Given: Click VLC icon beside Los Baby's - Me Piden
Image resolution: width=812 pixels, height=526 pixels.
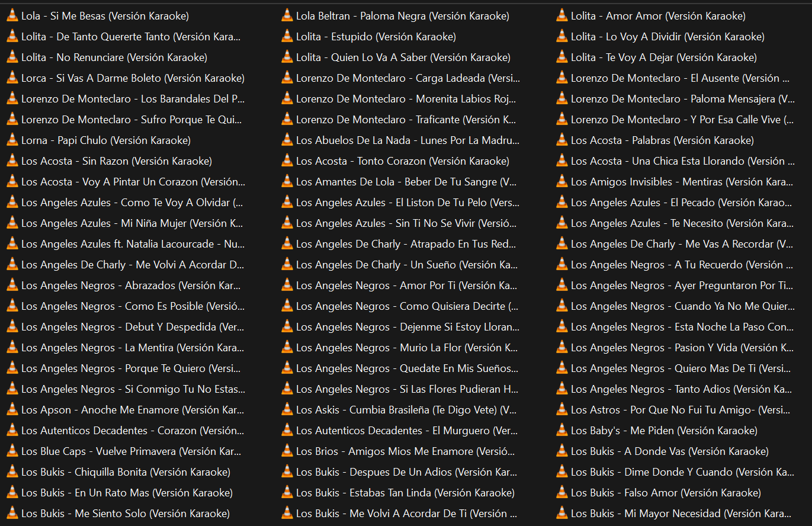Looking at the screenshot, I should 562,431.
